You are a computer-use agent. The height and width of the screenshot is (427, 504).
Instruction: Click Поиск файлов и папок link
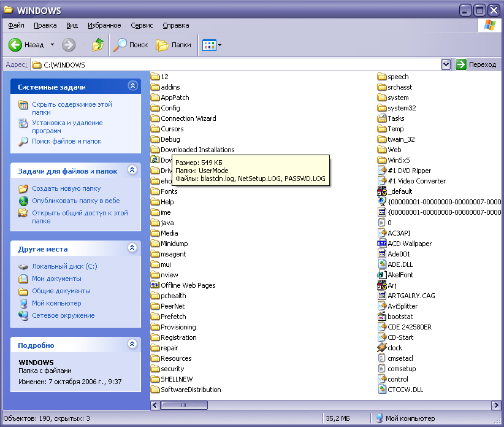point(67,141)
